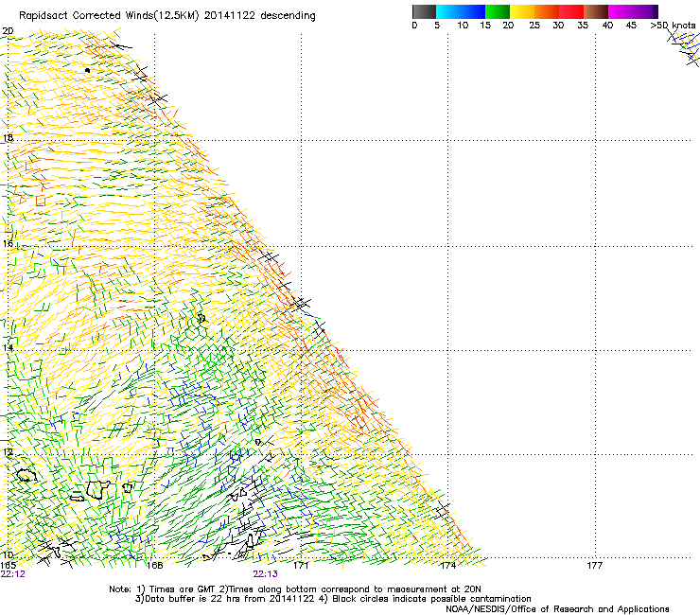Image resolution: width=700 pixels, height=615 pixels.
Task: Click the latitude label 12 on left axis
Action: tap(8, 451)
